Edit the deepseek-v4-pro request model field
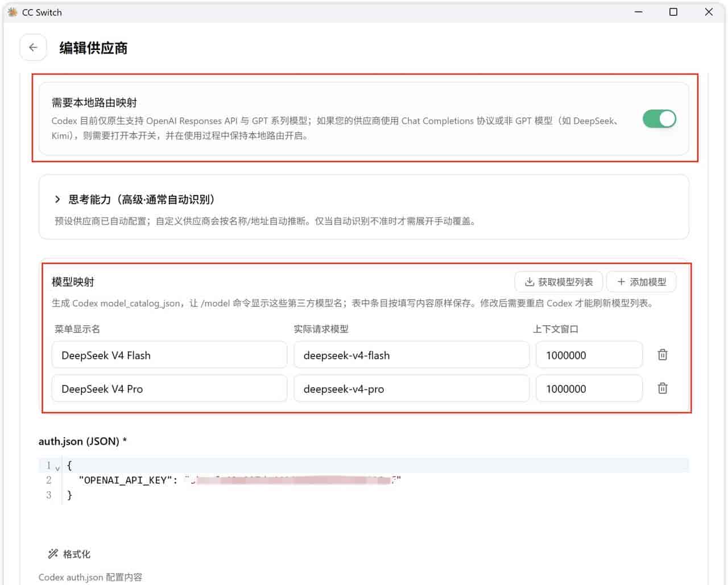Screen dimensions: 728x585 point(412,389)
